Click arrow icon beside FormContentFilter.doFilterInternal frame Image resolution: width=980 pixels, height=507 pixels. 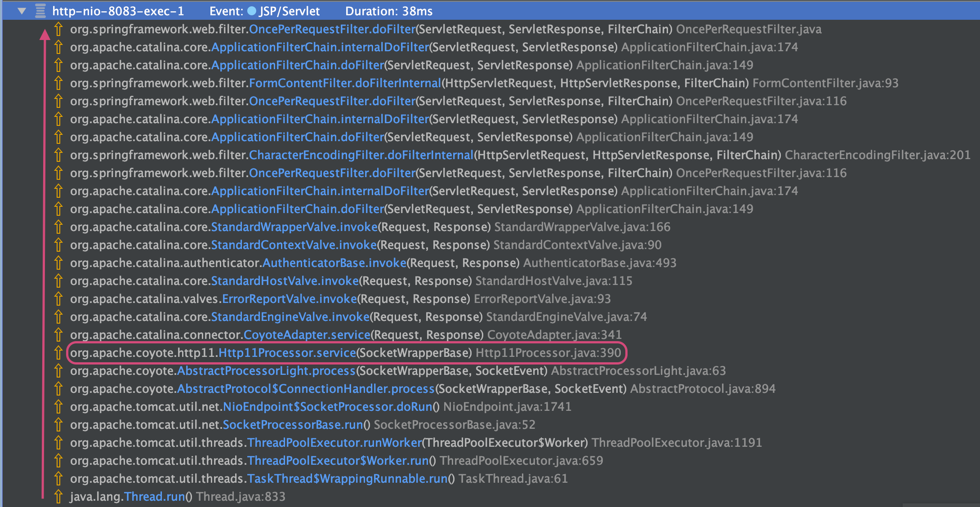click(58, 83)
